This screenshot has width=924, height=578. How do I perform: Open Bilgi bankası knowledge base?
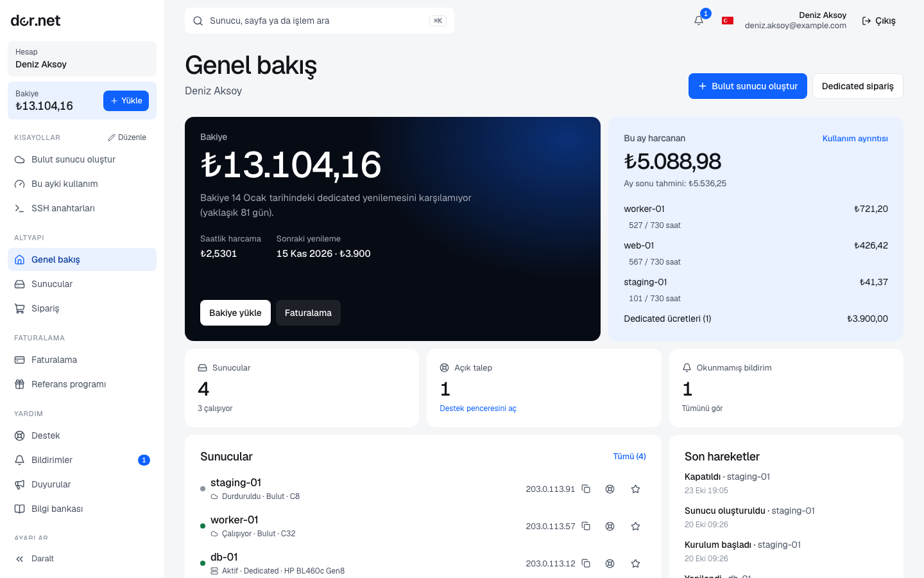(x=82, y=509)
